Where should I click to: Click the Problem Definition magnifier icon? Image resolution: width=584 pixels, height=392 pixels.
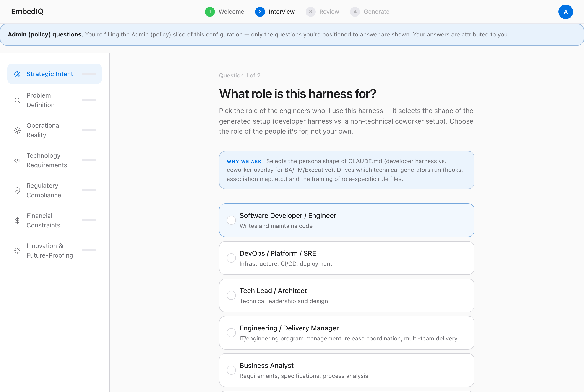tap(17, 101)
